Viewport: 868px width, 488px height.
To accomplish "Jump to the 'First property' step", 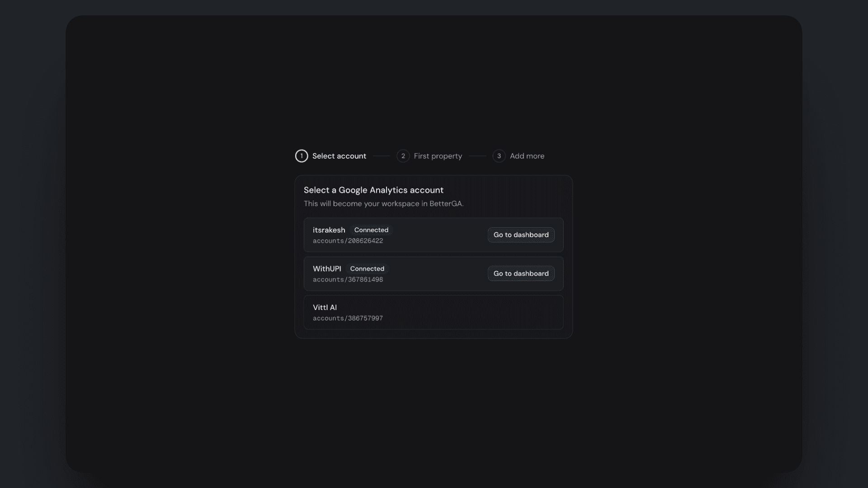I will (x=438, y=156).
